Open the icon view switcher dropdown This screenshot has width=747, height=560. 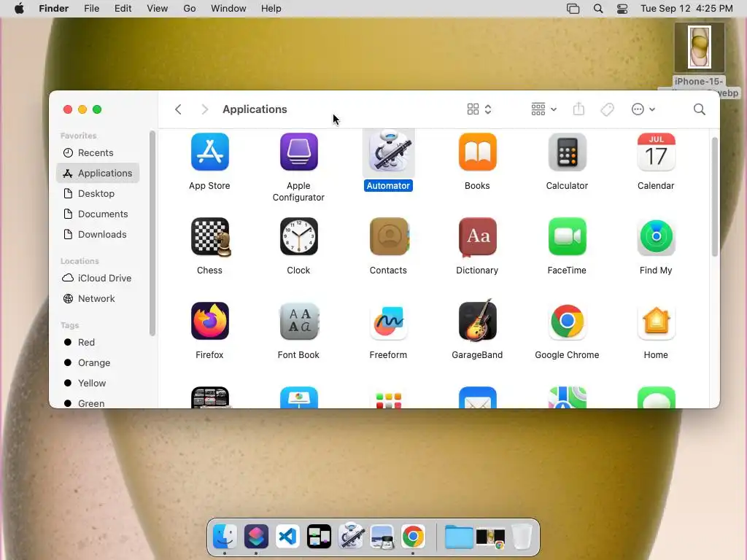479,109
